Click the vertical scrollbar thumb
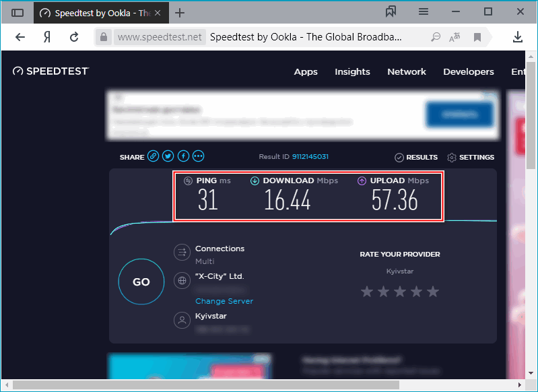 531,115
